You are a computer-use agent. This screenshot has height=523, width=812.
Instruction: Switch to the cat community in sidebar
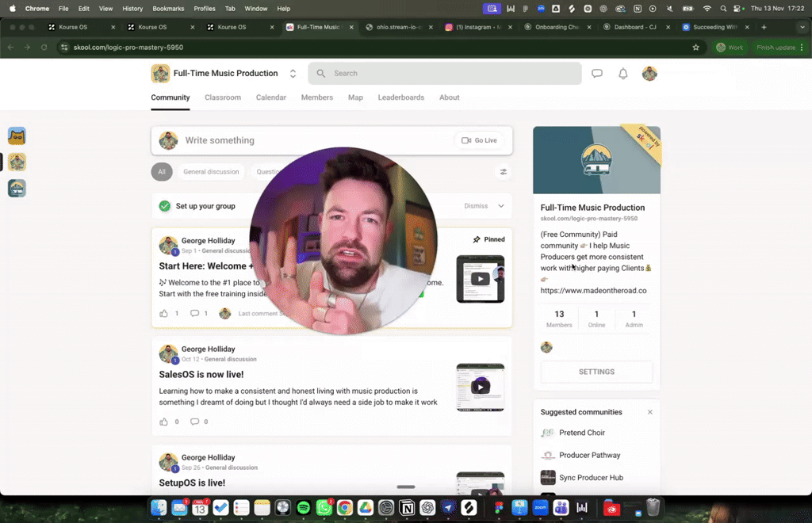pyautogui.click(x=17, y=136)
